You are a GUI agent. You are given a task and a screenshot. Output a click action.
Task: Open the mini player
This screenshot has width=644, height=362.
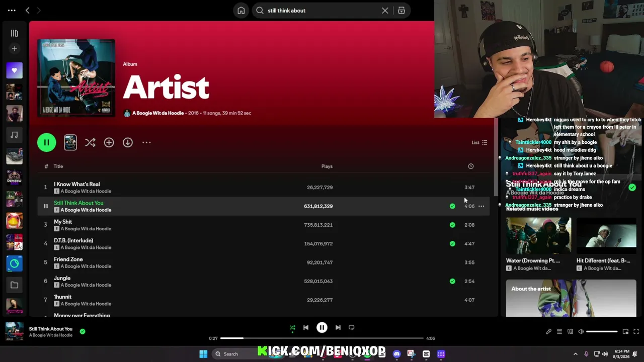tap(625, 332)
